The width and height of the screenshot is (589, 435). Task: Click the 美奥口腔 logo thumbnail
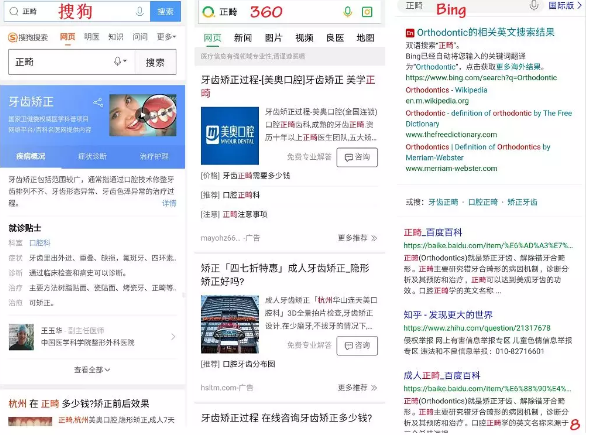(230, 136)
